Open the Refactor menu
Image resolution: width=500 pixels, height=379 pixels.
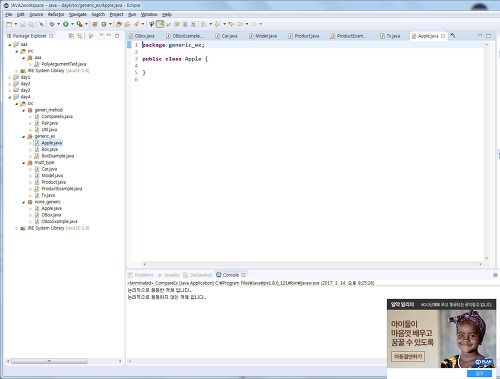56,15
